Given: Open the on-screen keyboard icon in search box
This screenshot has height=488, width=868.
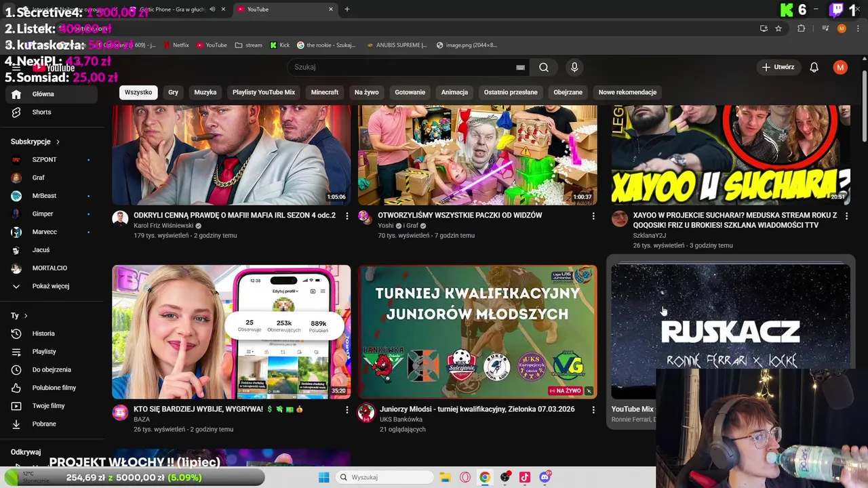Looking at the screenshot, I should click(520, 67).
